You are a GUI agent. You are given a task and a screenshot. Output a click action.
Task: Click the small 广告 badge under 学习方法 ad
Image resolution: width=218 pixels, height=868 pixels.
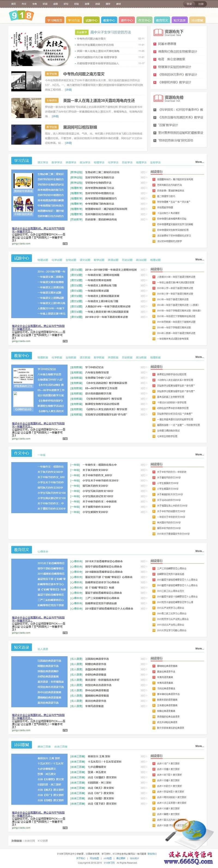pos(65,244)
